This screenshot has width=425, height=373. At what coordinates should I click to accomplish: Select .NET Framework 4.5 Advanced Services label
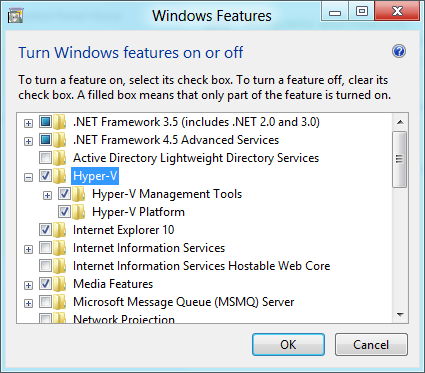pos(176,140)
